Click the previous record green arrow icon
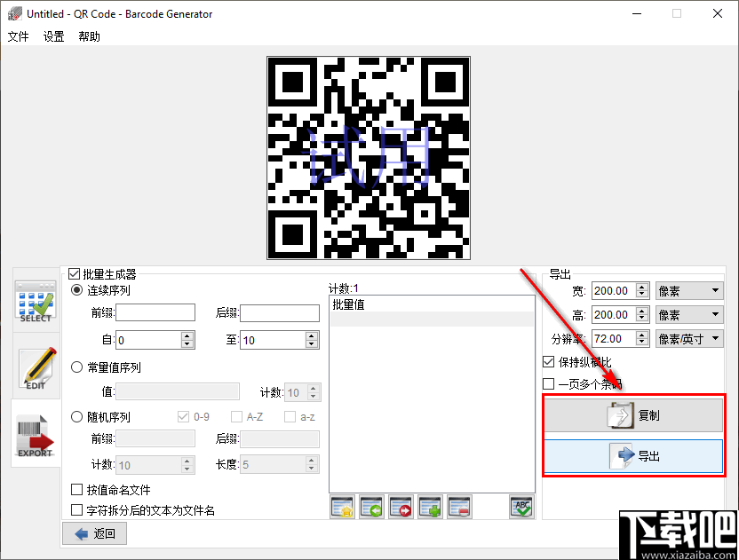Viewport: 739px width, 560px height. 371,506
